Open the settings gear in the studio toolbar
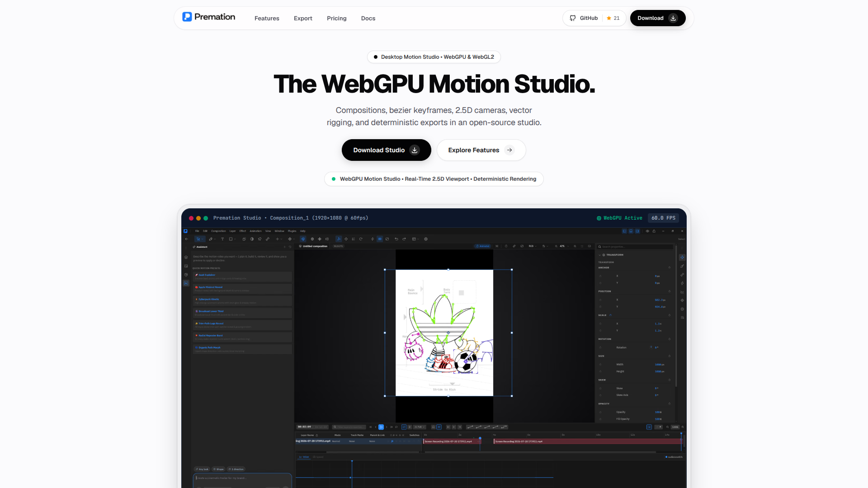This screenshot has height=488, width=868. pos(426,239)
